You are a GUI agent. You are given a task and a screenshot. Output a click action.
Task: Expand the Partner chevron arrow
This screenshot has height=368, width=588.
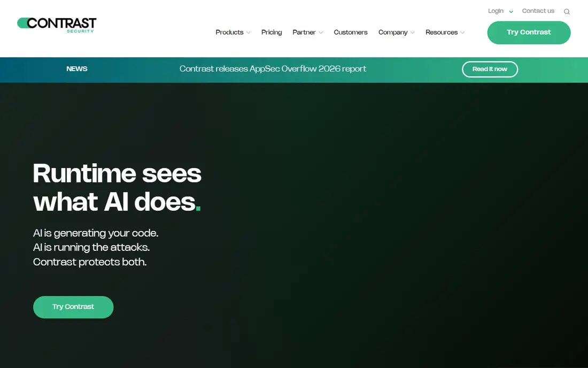pyautogui.click(x=321, y=33)
